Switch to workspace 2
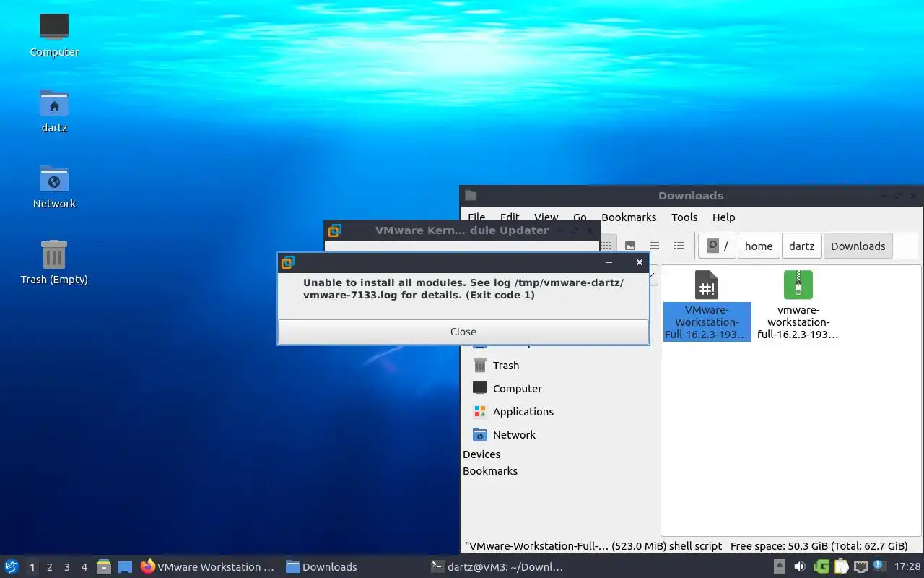Screen dimensions: 924x578 tap(49, 567)
